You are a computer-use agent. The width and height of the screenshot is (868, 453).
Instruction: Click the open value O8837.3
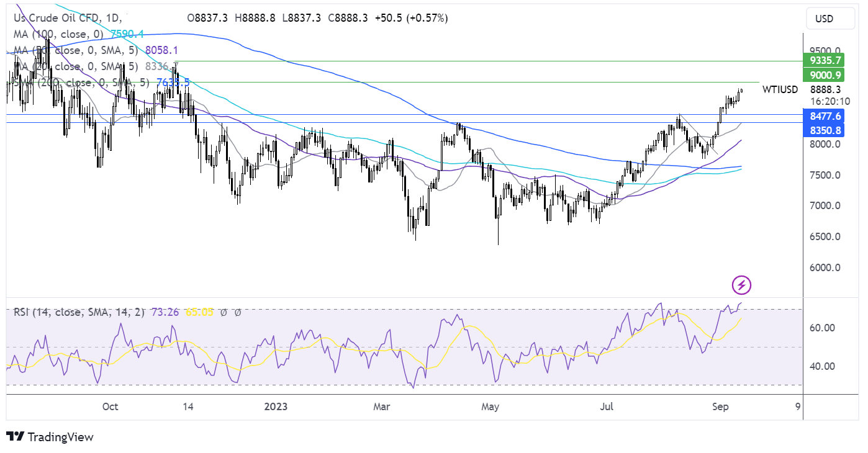point(209,19)
